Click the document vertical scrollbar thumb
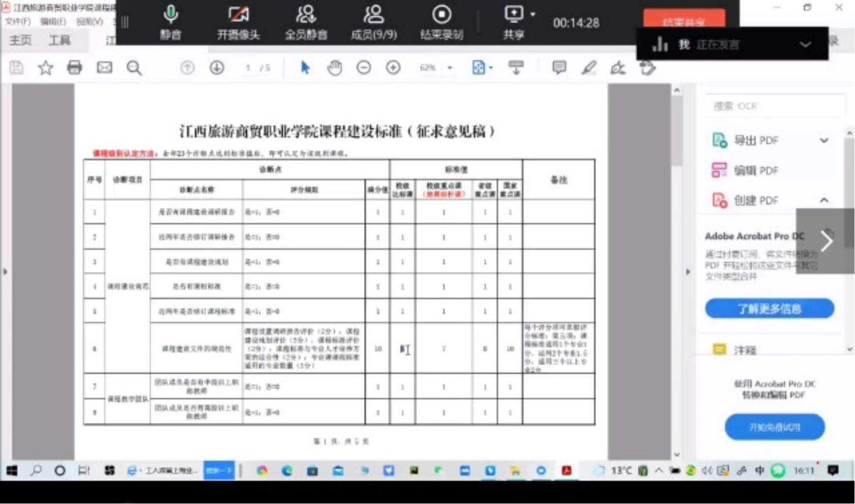This screenshot has width=855, height=504. (x=677, y=130)
